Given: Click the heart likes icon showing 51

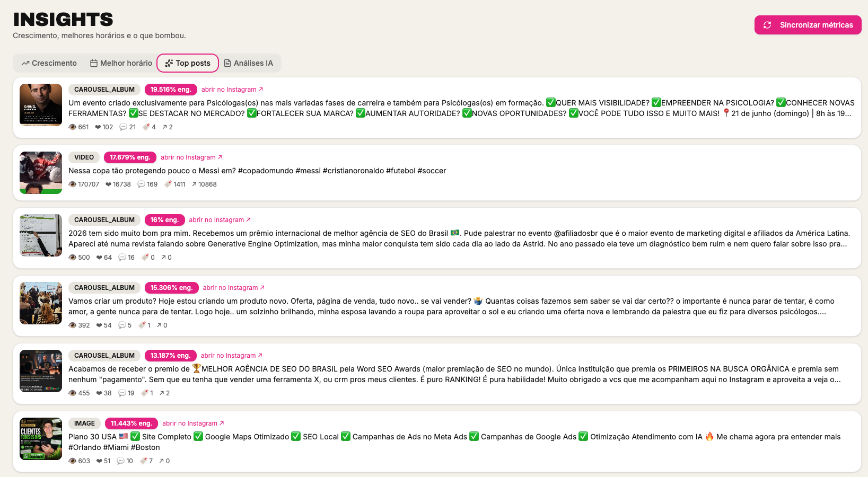Looking at the screenshot, I should tap(99, 461).
